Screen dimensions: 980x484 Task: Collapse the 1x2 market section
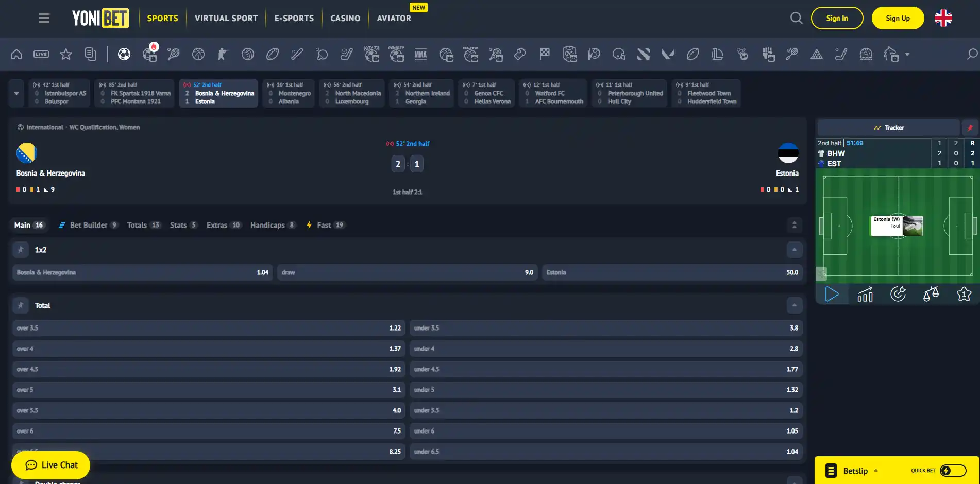point(795,250)
